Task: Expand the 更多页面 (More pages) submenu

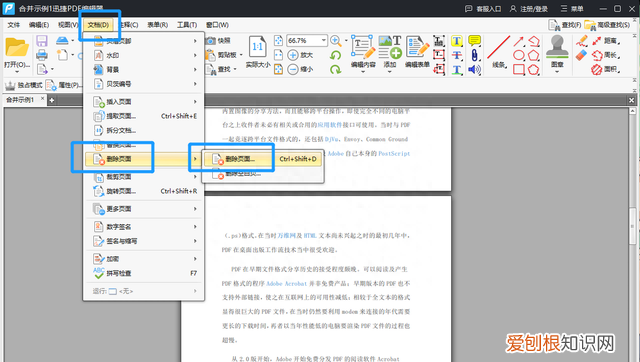Action: point(144,209)
